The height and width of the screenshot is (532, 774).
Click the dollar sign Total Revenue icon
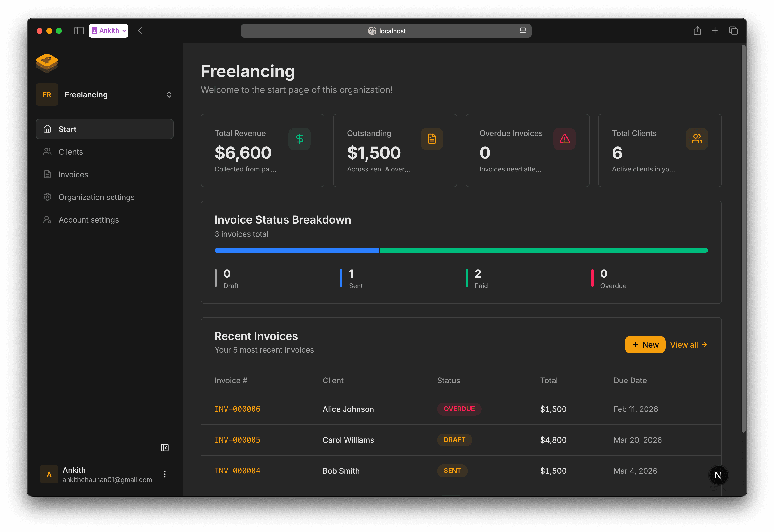[299, 139]
